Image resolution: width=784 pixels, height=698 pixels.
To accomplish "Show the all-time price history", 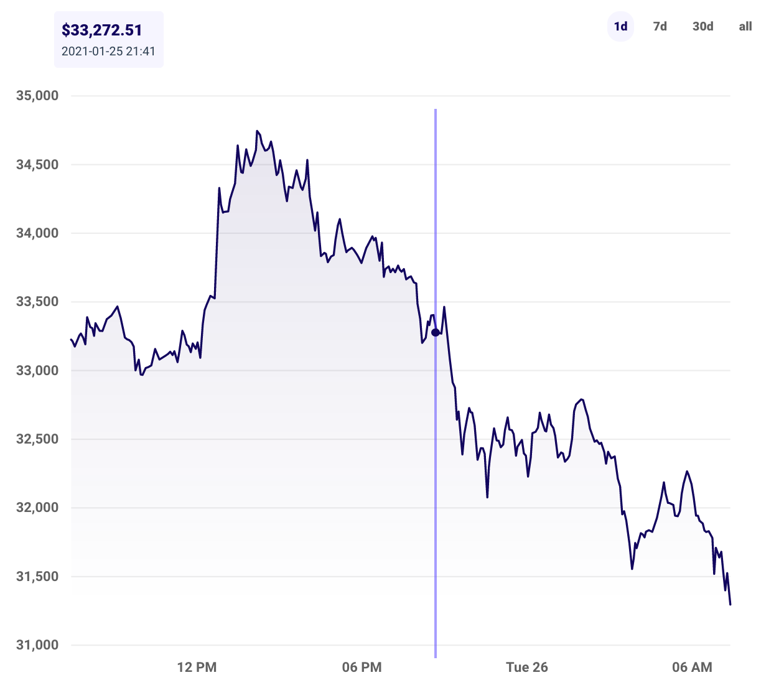I will coord(745,27).
